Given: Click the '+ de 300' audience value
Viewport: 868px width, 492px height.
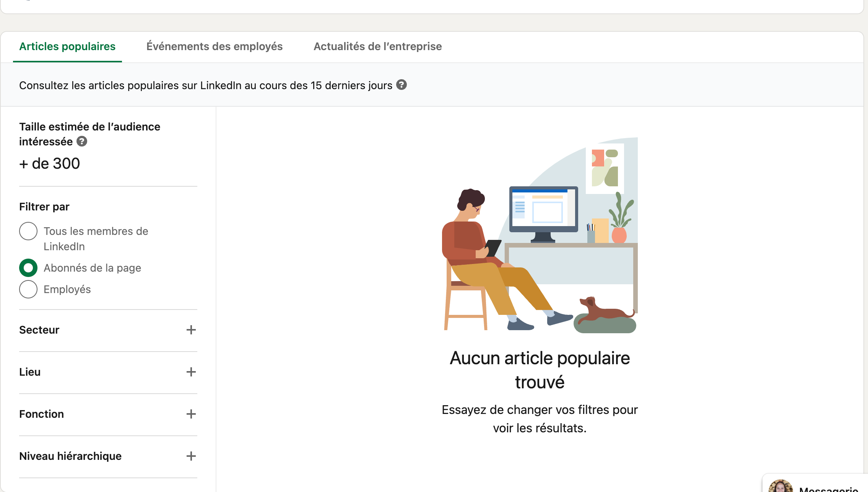Looking at the screenshot, I should (50, 163).
